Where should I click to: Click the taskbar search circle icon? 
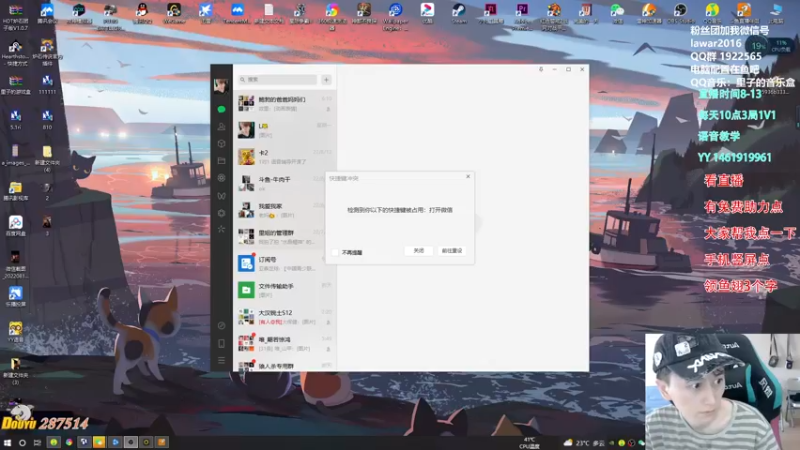[22, 442]
